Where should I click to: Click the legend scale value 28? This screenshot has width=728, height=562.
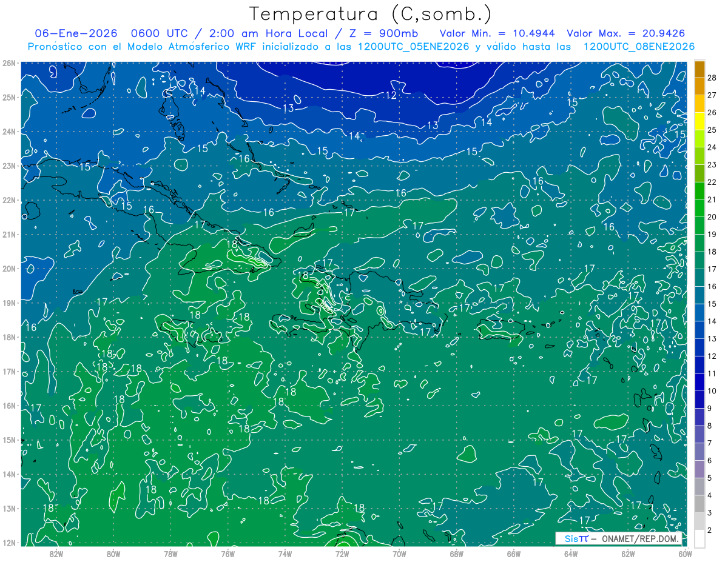point(712,78)
